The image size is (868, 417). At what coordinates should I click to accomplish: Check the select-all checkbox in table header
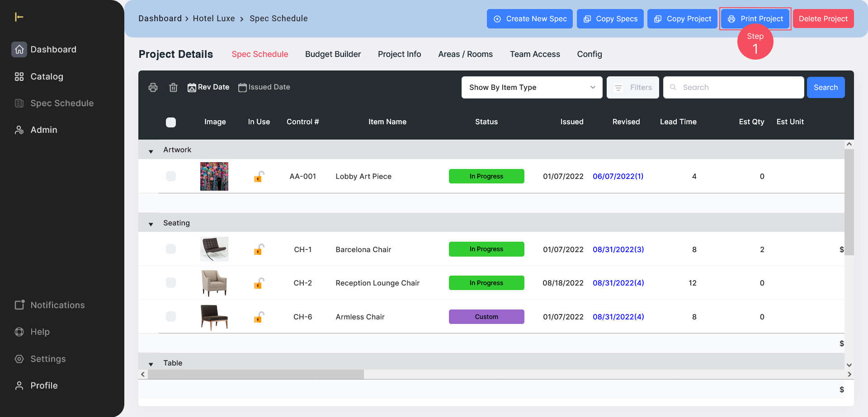point(171,122)
